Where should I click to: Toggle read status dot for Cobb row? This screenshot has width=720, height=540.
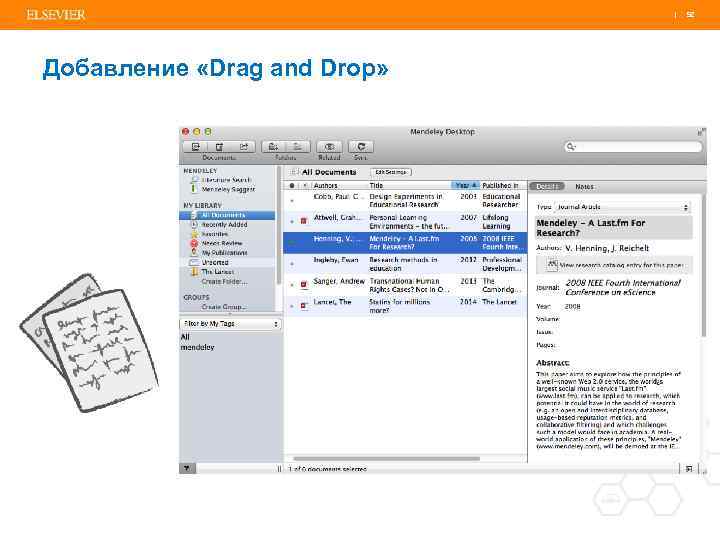point(292,201)
